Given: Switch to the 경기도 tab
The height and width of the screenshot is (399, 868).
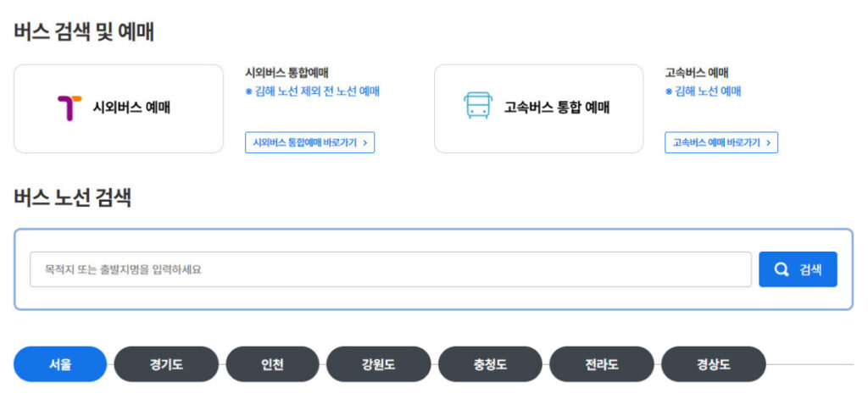Looking at the screenshot, I should (166, 364).
